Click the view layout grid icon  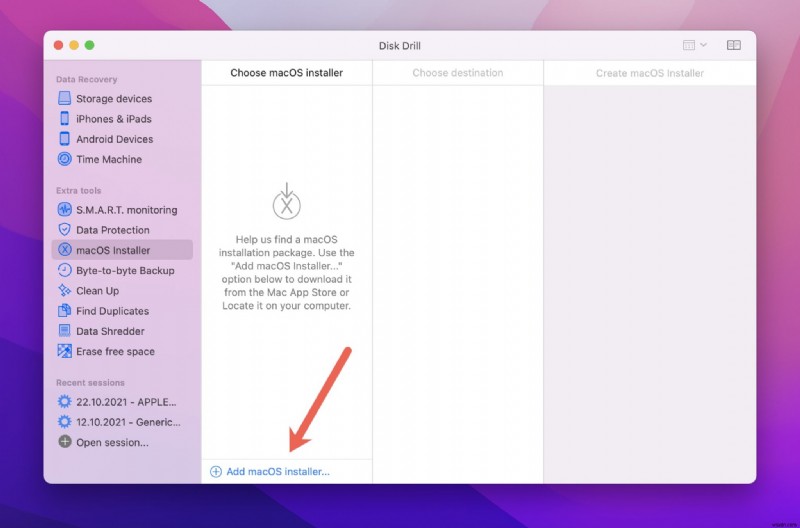(689, 45)
